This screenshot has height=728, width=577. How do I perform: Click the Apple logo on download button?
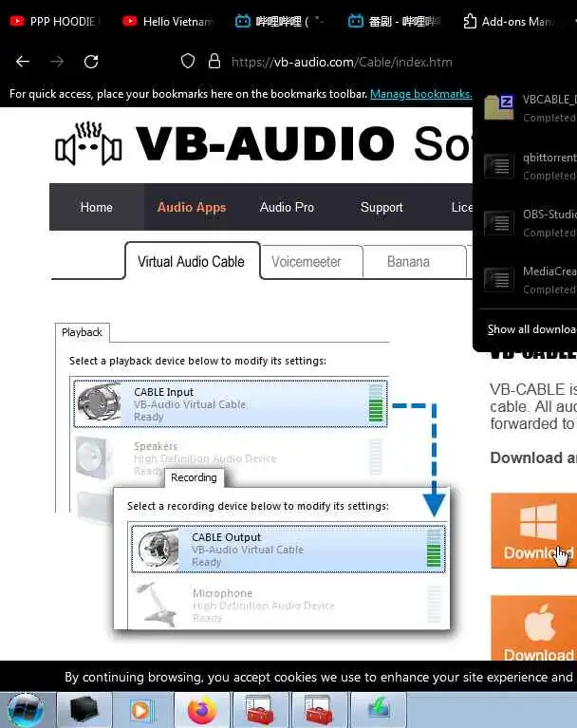coord(540,622)
